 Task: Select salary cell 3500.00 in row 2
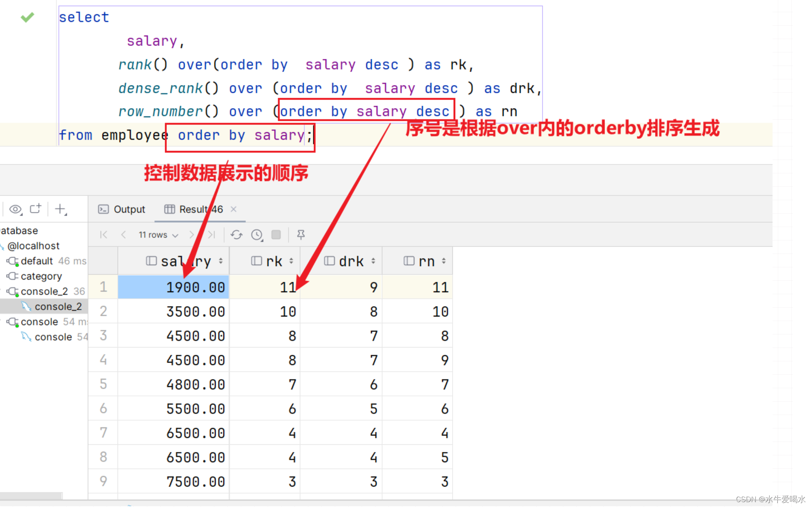pos(195,312)
